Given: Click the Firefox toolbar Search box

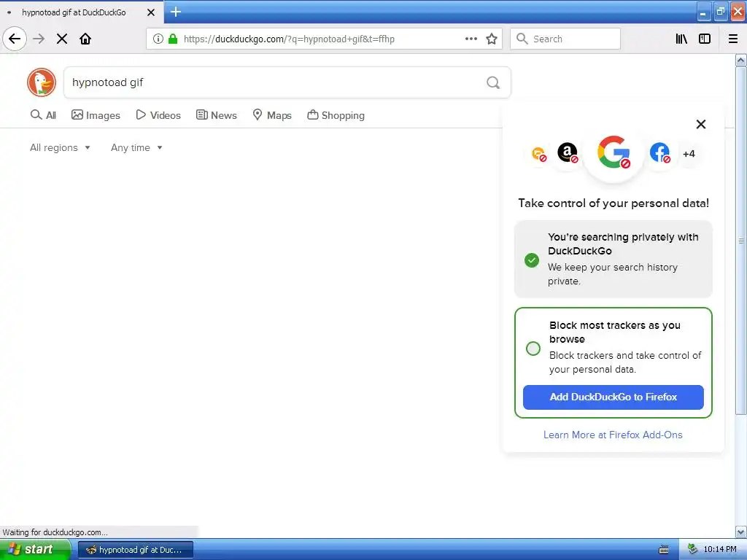Looking at the screenshot, I should pyautogui.click(x=565, y=39).
